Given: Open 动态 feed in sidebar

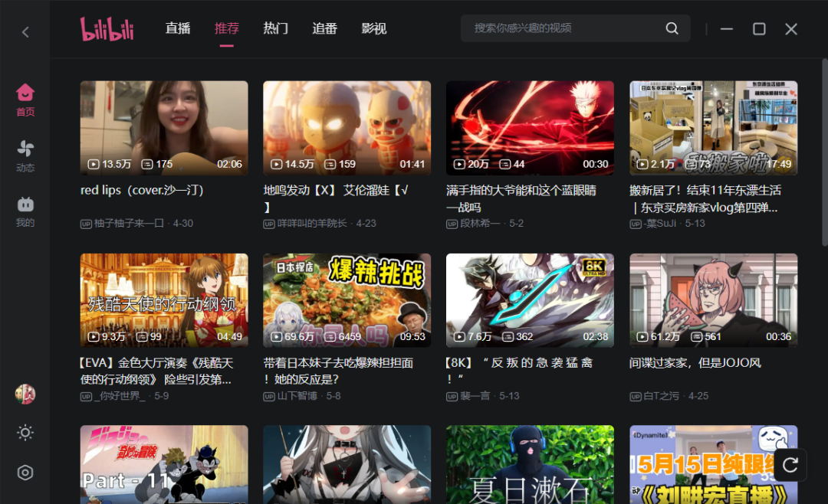Looking at the screenshot, I should tap(25, 156).
